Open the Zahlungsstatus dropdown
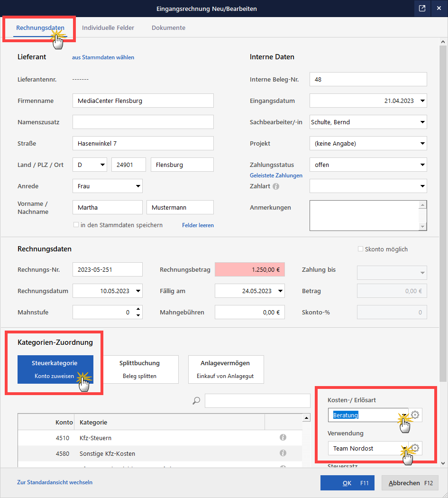 click(422, 165)
